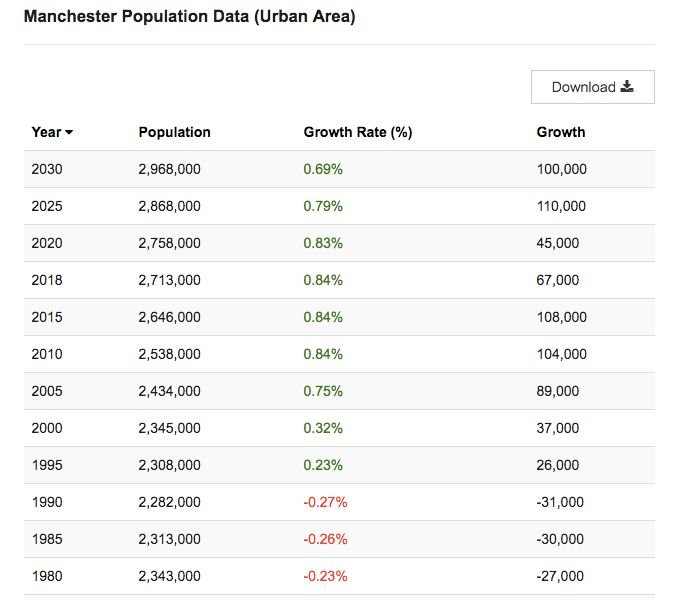The image size is (674, 600).
Task: Click the 2,538,000 population for 2010
Action: pyautogui.click(x=169, y=354)
